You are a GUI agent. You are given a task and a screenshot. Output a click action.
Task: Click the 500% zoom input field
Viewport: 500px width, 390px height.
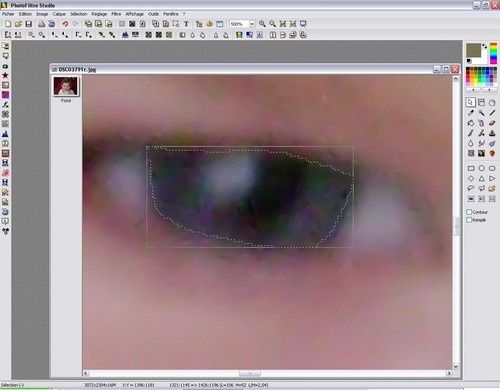click(239, 24)
